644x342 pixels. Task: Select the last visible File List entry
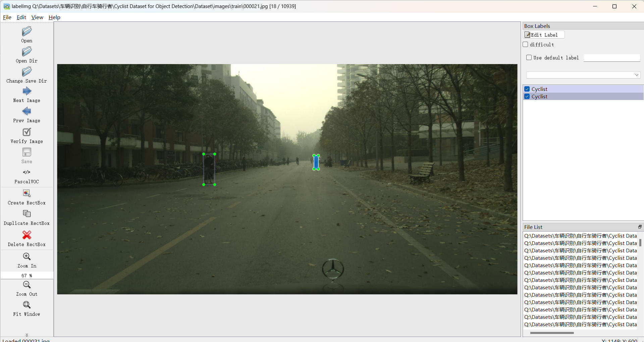pyautogui.click(x=580, y=325)
